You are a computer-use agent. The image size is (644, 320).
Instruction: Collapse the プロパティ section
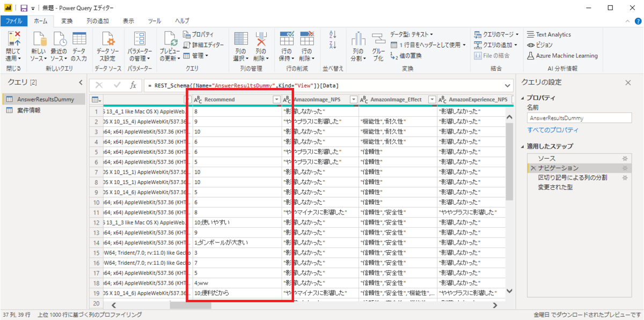point(523,98)
